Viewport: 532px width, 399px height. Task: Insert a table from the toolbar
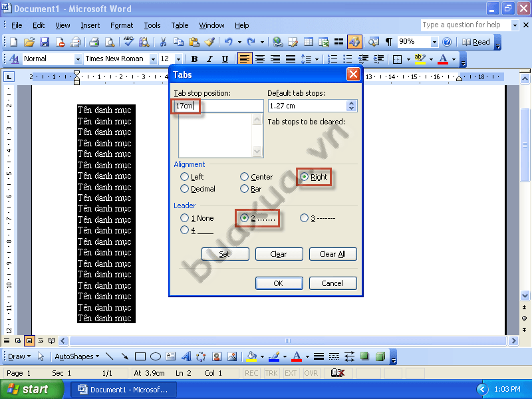pos(309,42)
